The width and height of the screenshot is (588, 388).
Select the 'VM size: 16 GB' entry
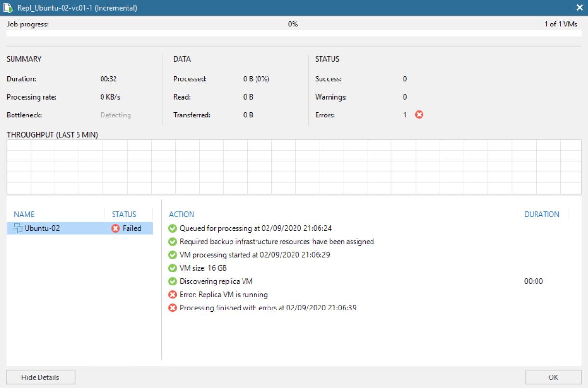click(x=203, y=268)
